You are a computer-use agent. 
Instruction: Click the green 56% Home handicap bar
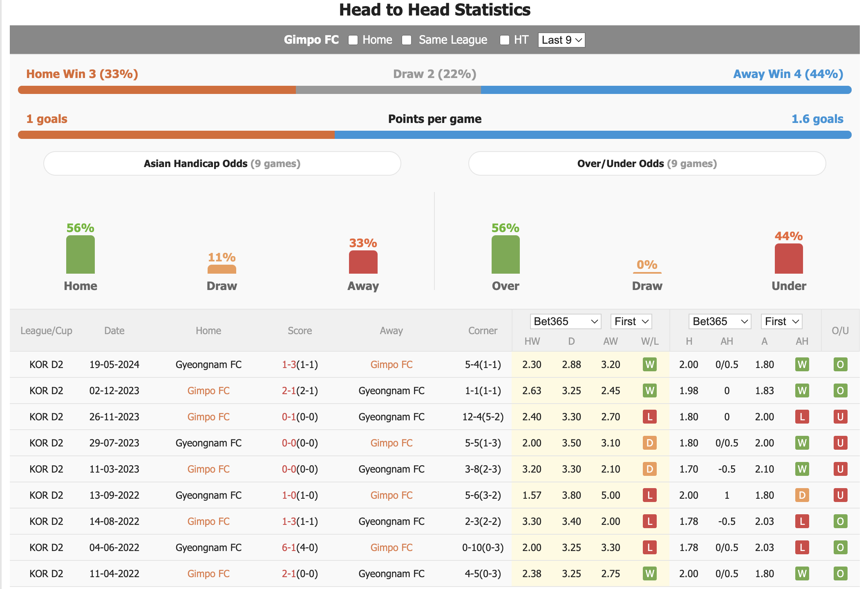click(81, 254)
